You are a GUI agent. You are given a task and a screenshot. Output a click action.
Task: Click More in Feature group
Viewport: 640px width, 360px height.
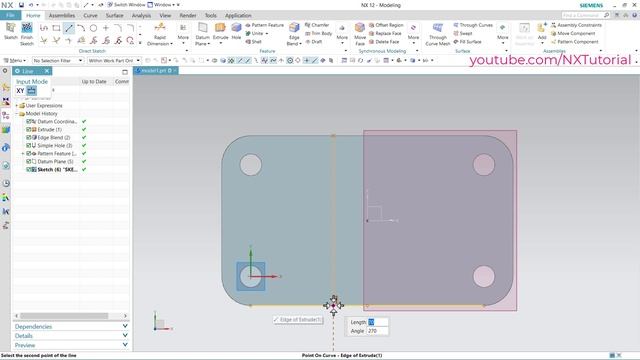coord(342,33)
